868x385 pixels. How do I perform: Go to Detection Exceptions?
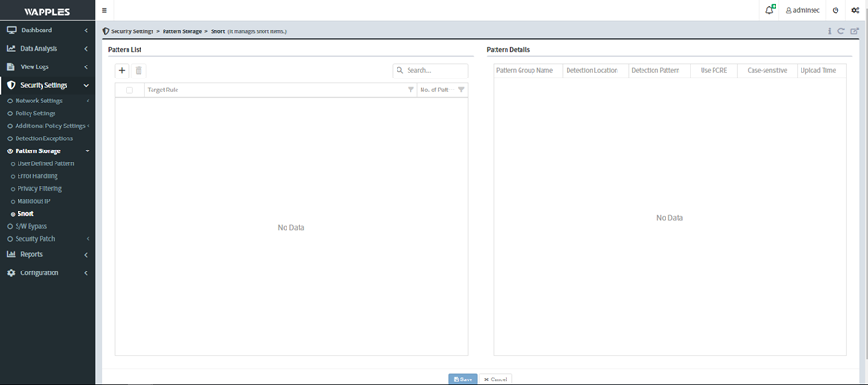click(43, 138)
